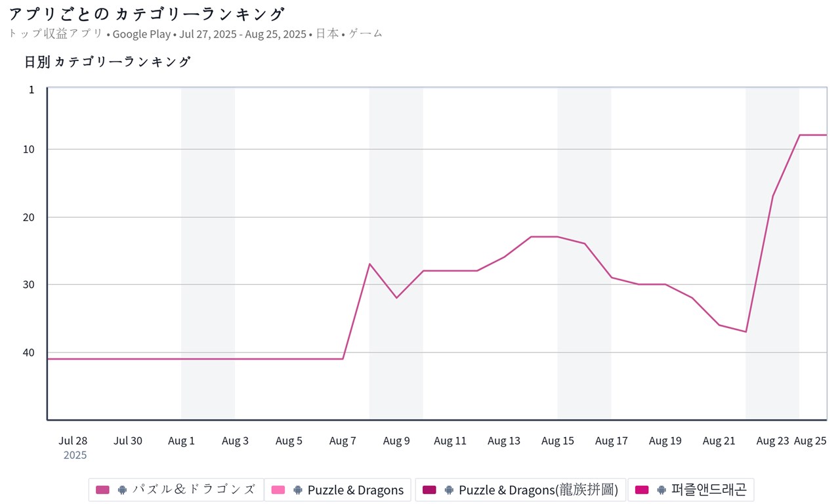The height and width of the screenshot is (504, 840).
Task: Click the chart title アプリごとの カテゴリーランキング
Action: 147,14
